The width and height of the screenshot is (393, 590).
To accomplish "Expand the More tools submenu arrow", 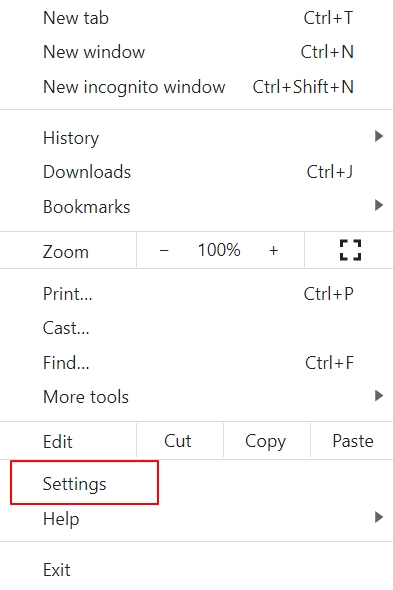I will [x=379, y=396].
